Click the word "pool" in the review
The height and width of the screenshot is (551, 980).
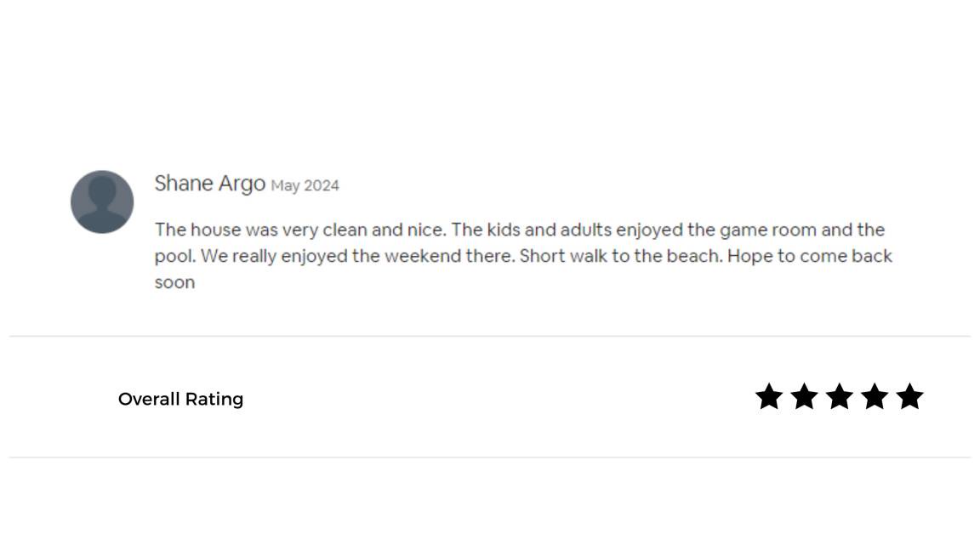click(x=174, y=256)
